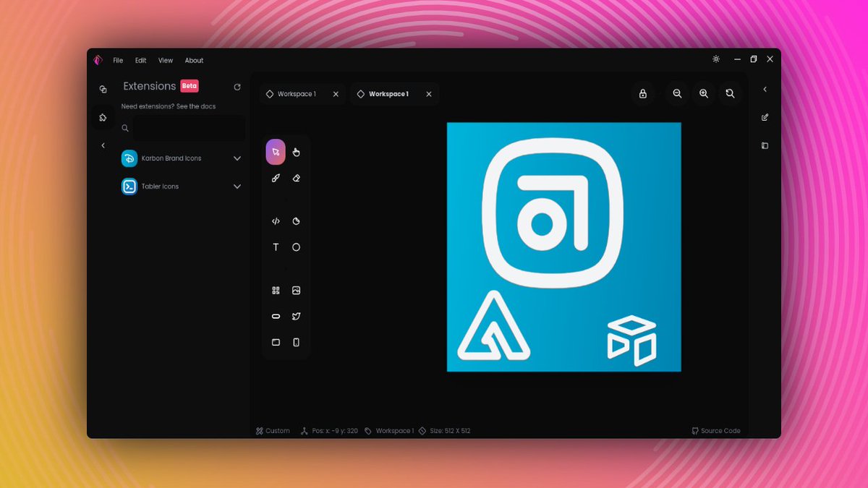Open the View menu
Screen dimensions: 868x488
(166, 61)
